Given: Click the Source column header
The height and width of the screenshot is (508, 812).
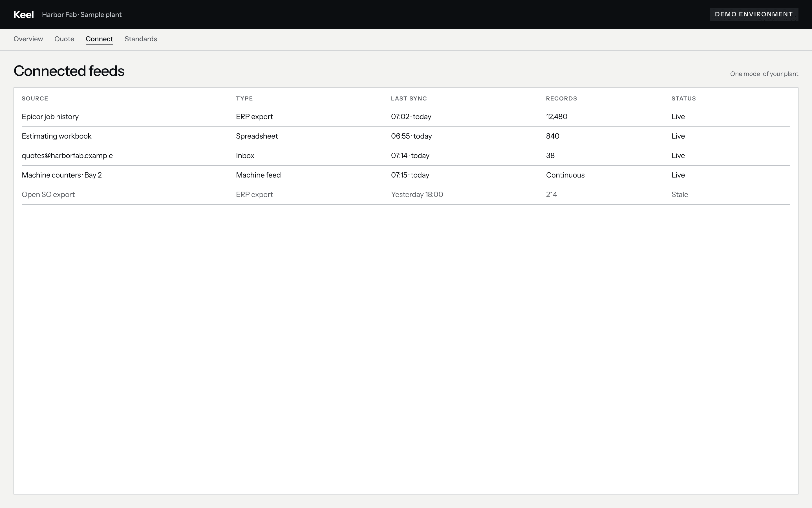Looking at the screenshot, I should click(35, 98).
